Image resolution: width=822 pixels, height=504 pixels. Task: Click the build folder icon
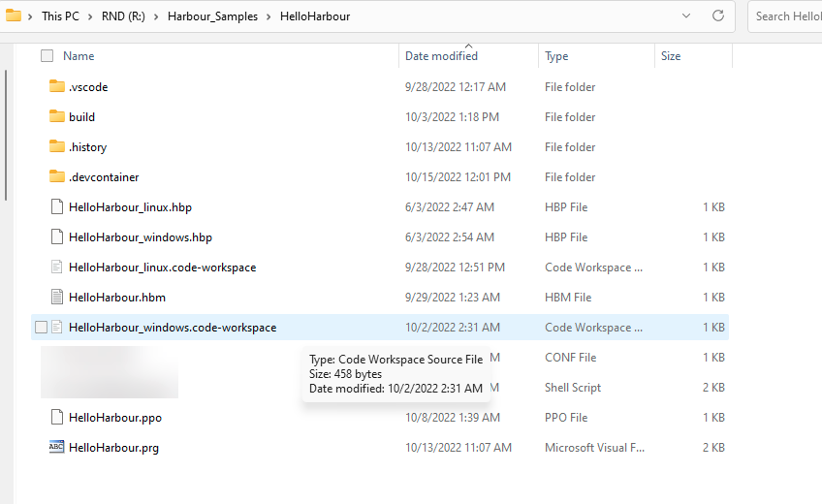pos(56,117)
